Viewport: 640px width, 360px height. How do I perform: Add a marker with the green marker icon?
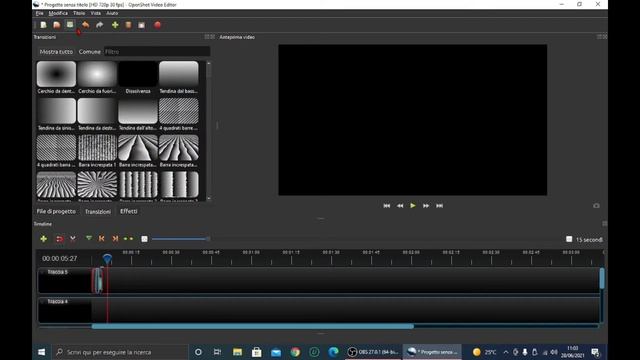tap(89, 238)
